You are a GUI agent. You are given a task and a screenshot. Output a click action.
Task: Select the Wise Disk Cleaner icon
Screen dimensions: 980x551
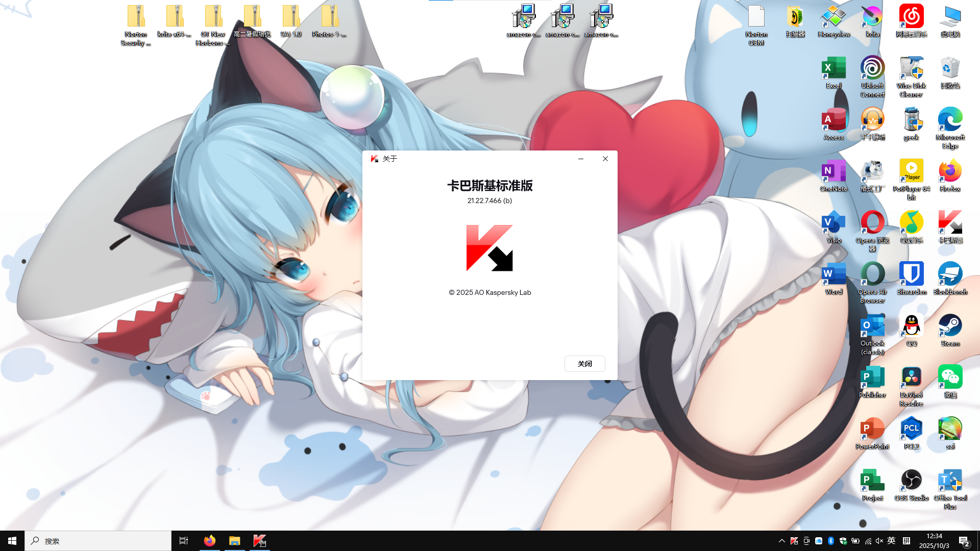911,77
